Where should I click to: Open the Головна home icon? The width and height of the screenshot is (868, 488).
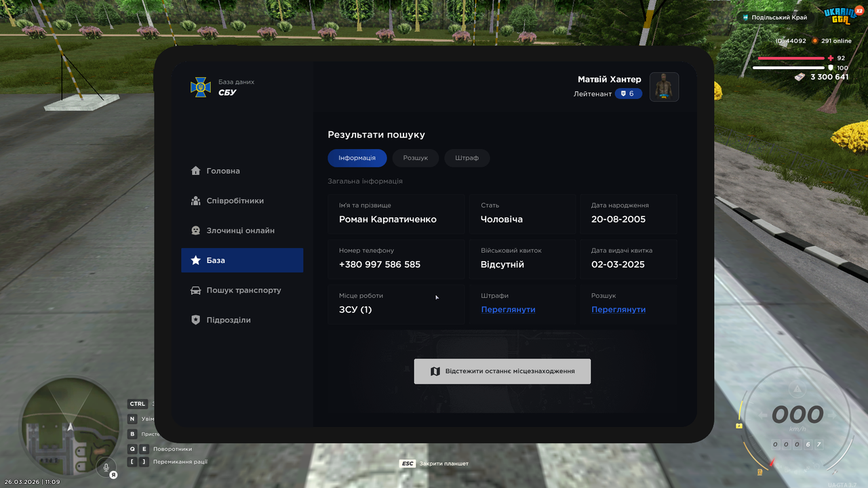[196, 171]
